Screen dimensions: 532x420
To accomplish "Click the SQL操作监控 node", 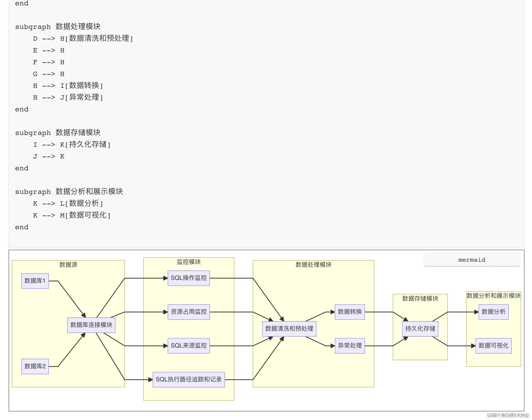I will (x=189, y=278).
